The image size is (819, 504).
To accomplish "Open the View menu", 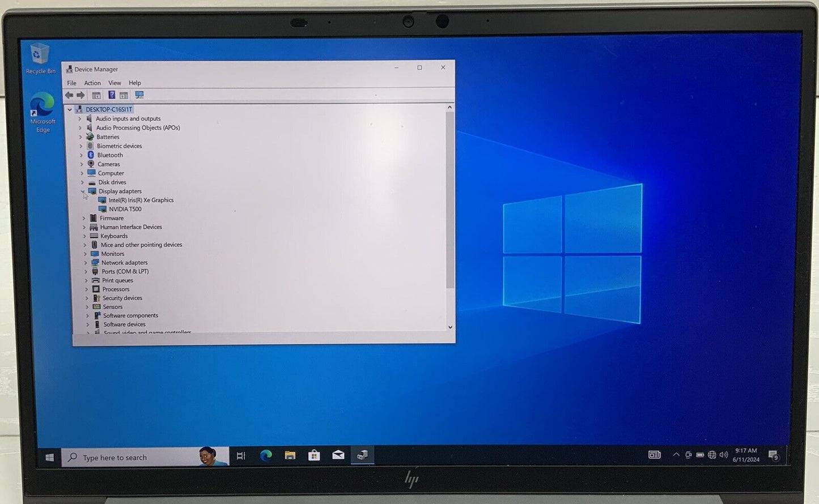I will coord(114,83).
